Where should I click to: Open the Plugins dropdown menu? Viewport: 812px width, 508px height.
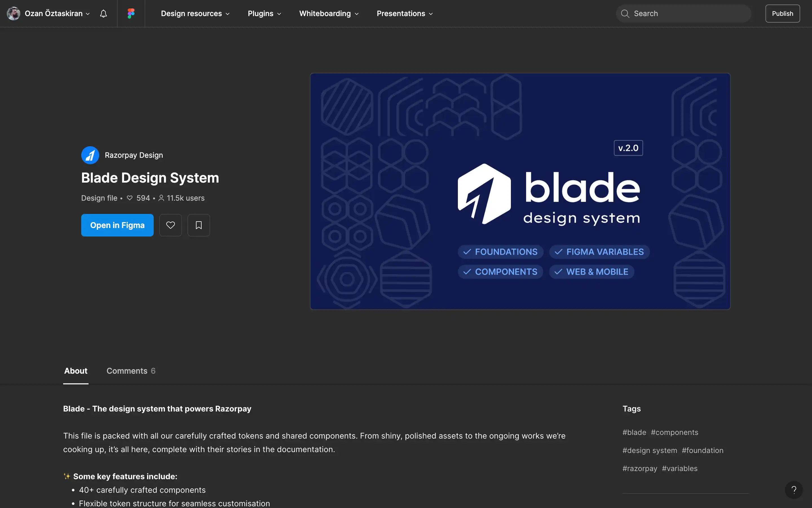point(264,14)
